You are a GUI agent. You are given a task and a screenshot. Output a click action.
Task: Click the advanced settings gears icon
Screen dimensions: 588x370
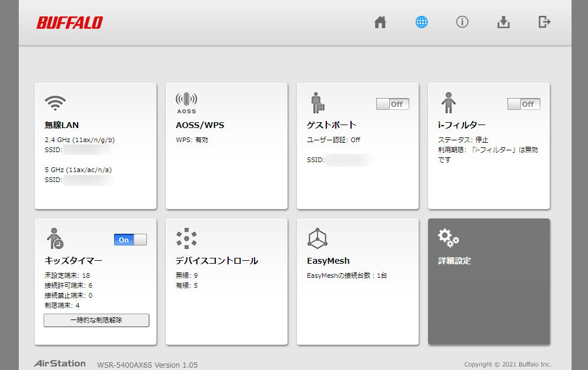(x=449, y=238)
